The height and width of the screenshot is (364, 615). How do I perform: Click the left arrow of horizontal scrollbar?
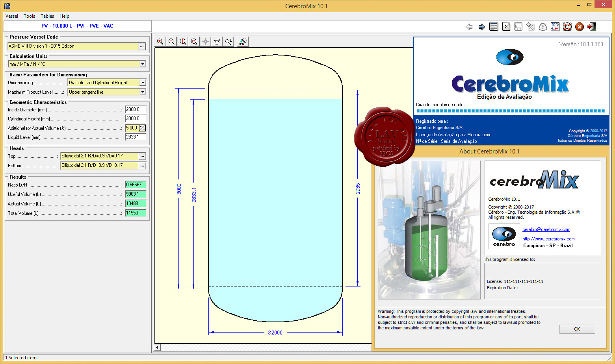[x=158, y=347]
